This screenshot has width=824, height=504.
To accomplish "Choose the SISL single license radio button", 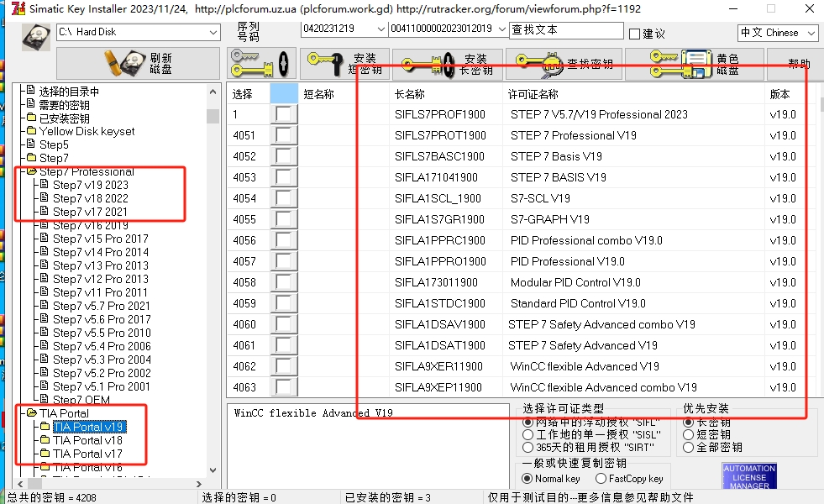I will [528, 435].
